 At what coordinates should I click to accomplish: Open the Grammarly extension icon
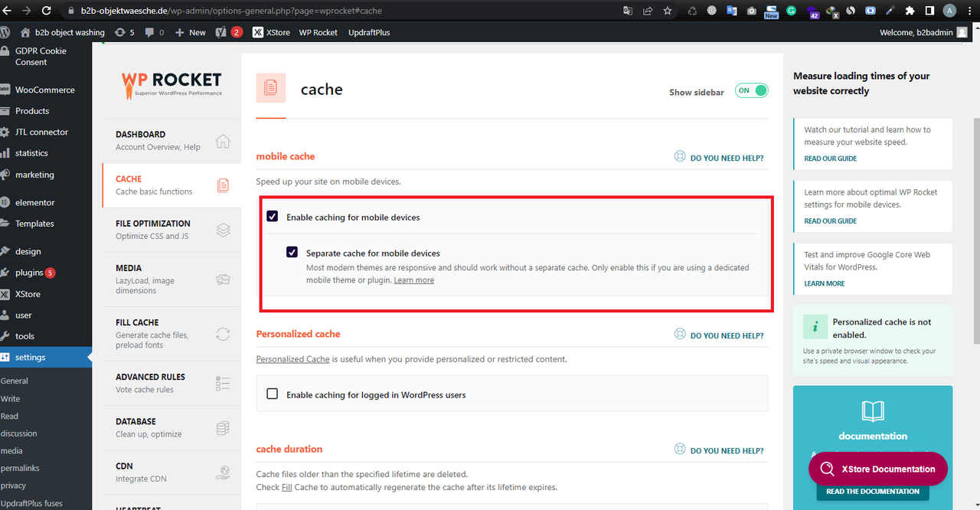tap(791, 11)
